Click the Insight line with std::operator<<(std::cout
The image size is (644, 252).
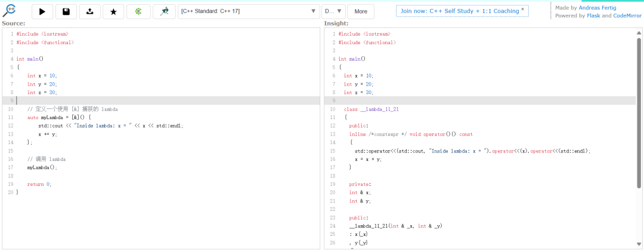pos(472,151)
